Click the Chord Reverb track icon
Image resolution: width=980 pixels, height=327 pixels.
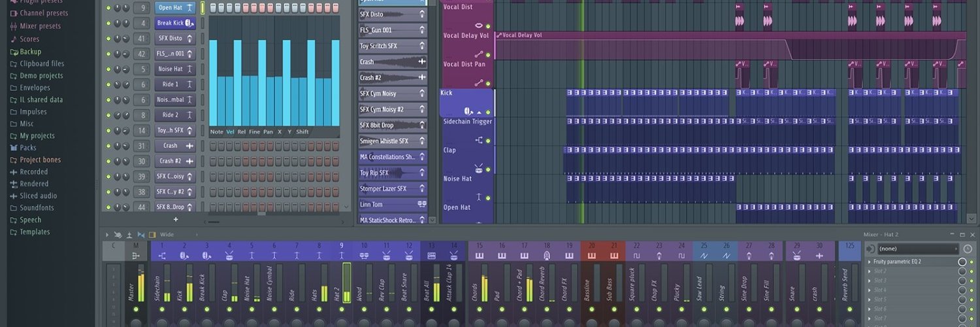click(x=547, y=255)
